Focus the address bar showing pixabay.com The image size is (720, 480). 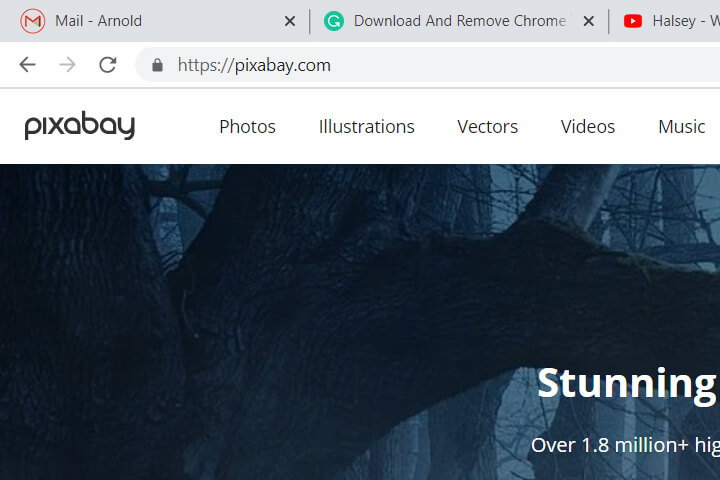pos(428,65)
